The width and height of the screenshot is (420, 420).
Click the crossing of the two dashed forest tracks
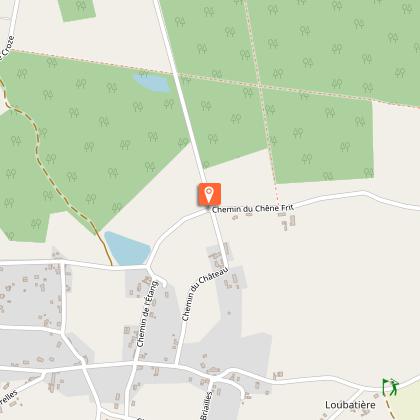pyautogui.click(x=260, y=86)
